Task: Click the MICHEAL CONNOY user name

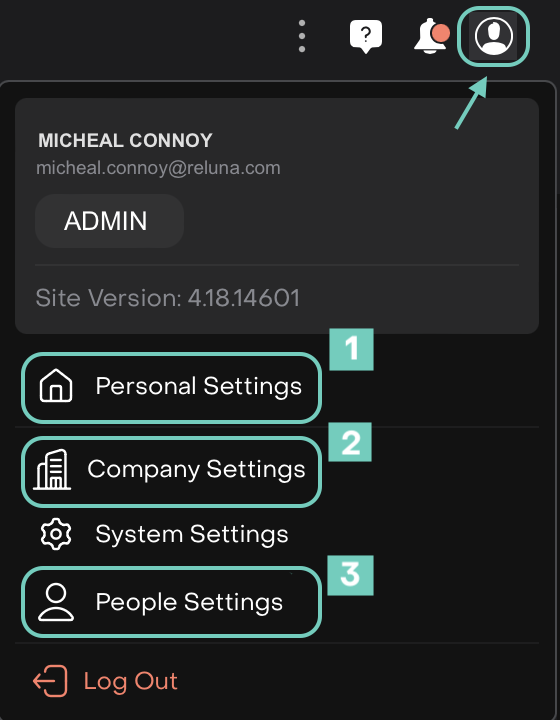Action: pyautogui.click(x=125, y=141)
